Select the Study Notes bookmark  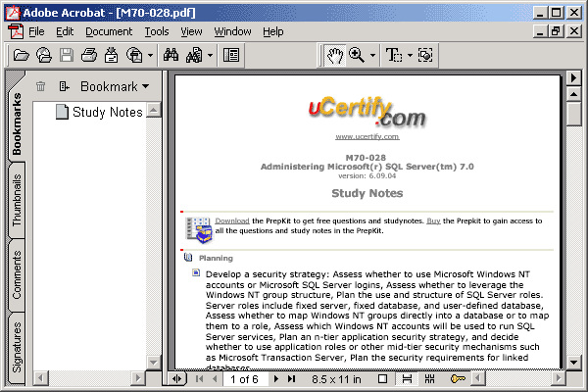[x=107, y=112]
